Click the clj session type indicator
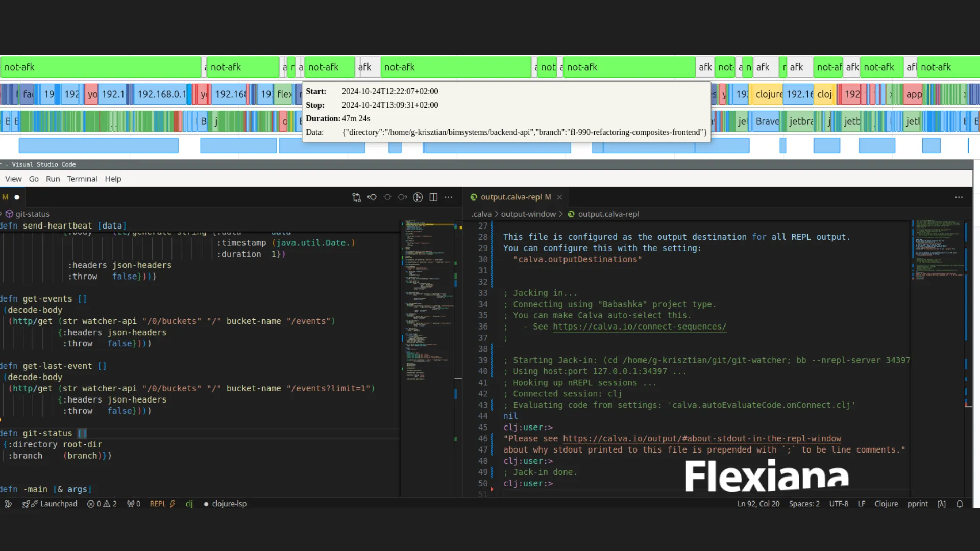This screenshot has width=980, height=551. tap(189, 504)
